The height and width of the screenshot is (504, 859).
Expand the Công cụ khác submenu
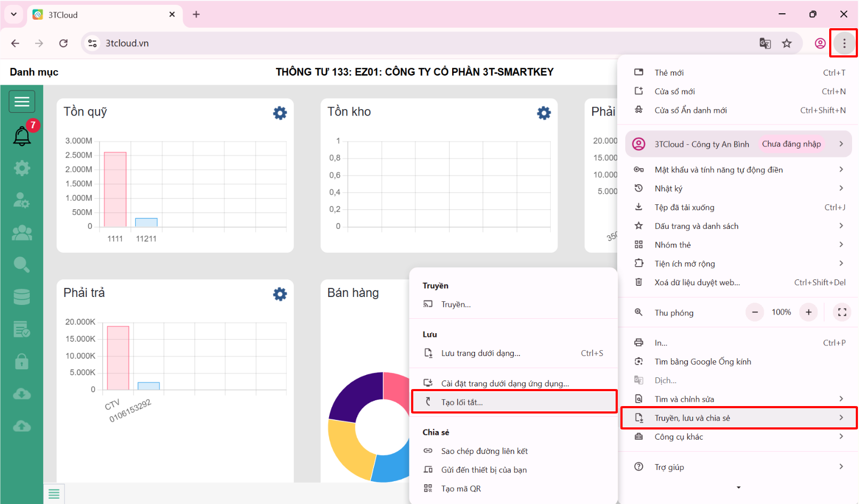(x=738, y=437)
